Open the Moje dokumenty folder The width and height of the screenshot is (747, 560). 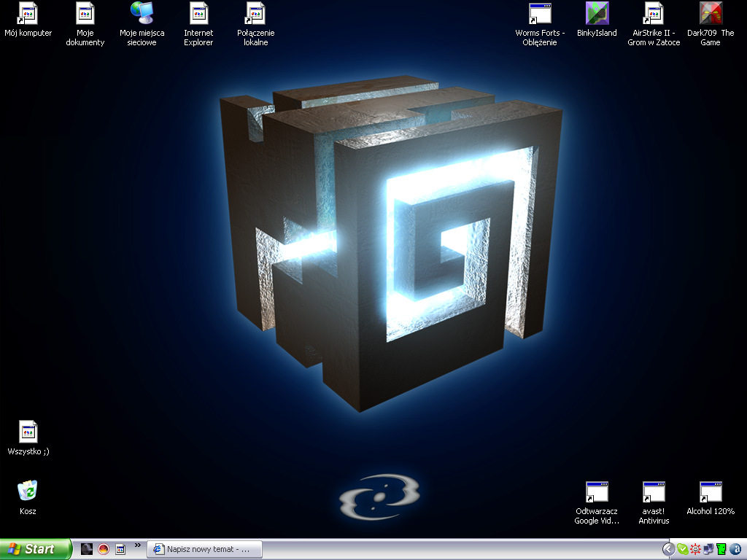[x=85, y=18]
